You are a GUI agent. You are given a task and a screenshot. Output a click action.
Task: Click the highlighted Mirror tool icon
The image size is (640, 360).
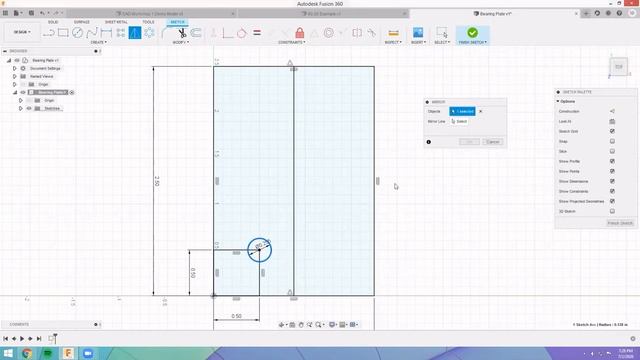tap(135, 33)
